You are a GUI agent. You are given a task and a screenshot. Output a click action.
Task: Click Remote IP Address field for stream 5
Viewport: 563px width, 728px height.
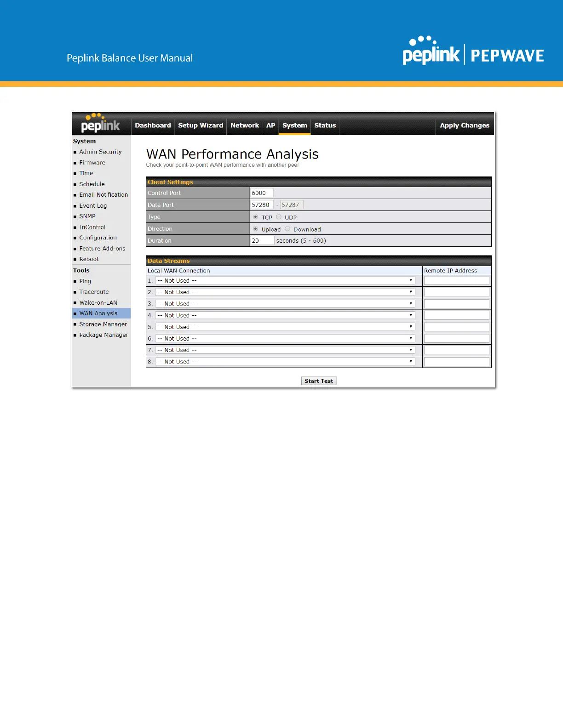(x=457, y=327)
